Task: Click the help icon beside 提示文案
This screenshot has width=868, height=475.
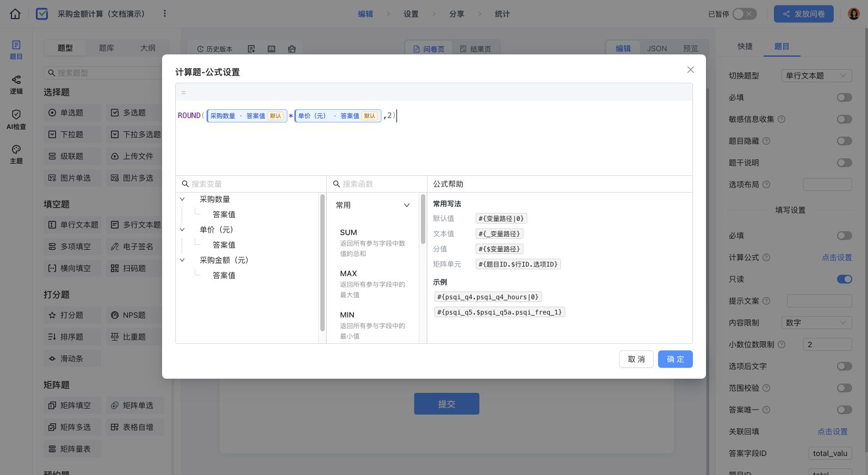Action: coord(766,301)
